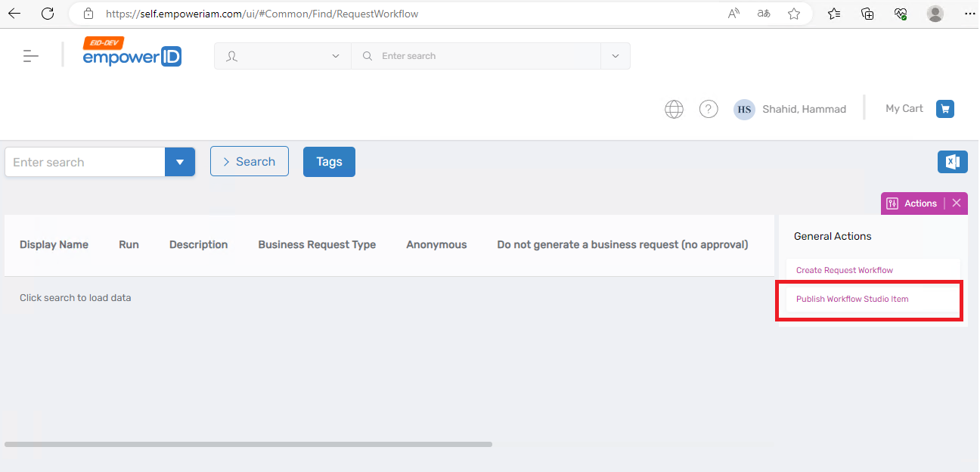The image size is (980, 472).
Task: Click Publish Workflow Studio Item action
Action: 873,299
